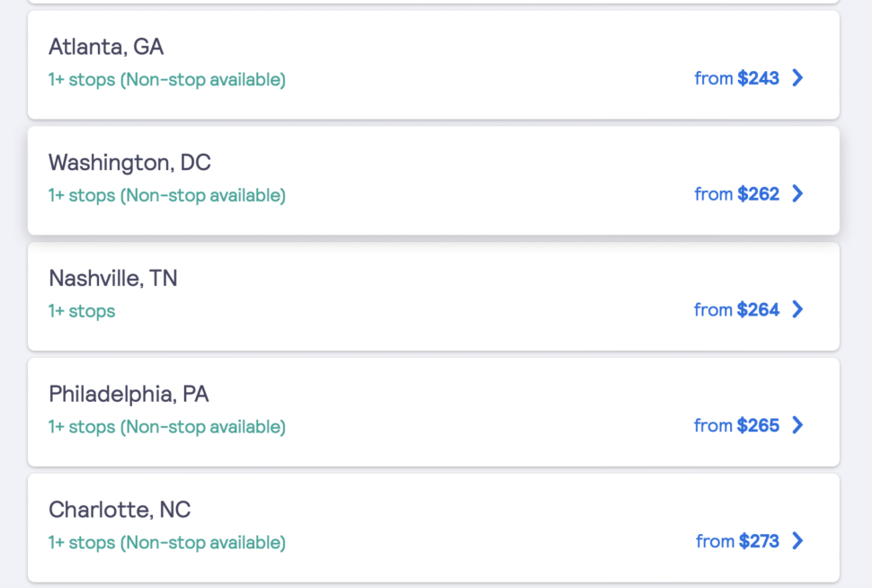
Task: Click the from $243 price for Atlanta
Action: point(735,78)
